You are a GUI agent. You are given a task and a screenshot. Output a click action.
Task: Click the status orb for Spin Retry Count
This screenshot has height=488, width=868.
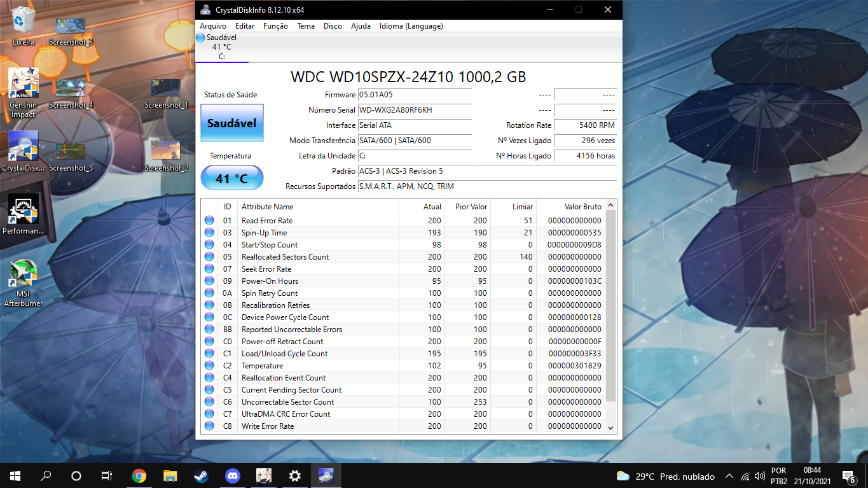click(x=209, y=293)
